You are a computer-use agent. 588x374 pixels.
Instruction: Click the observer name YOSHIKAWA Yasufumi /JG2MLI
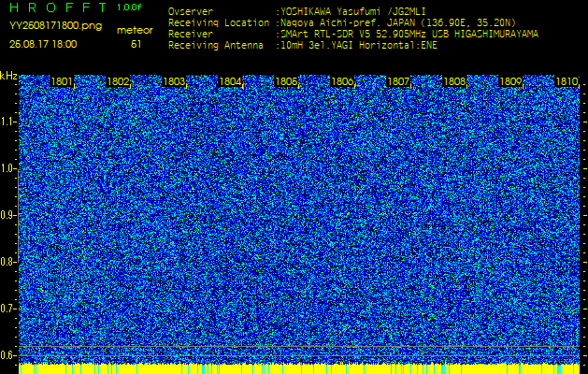coord(352,11)
